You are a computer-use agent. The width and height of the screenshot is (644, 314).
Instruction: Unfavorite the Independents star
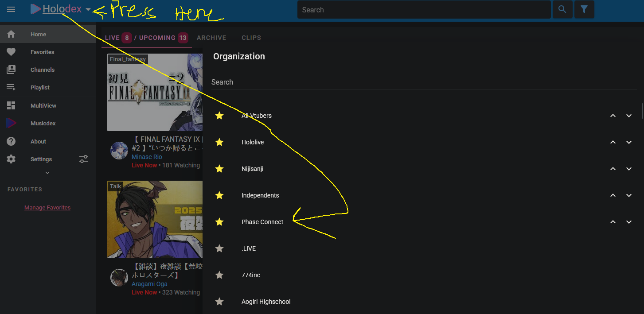[x=219, y=195]
